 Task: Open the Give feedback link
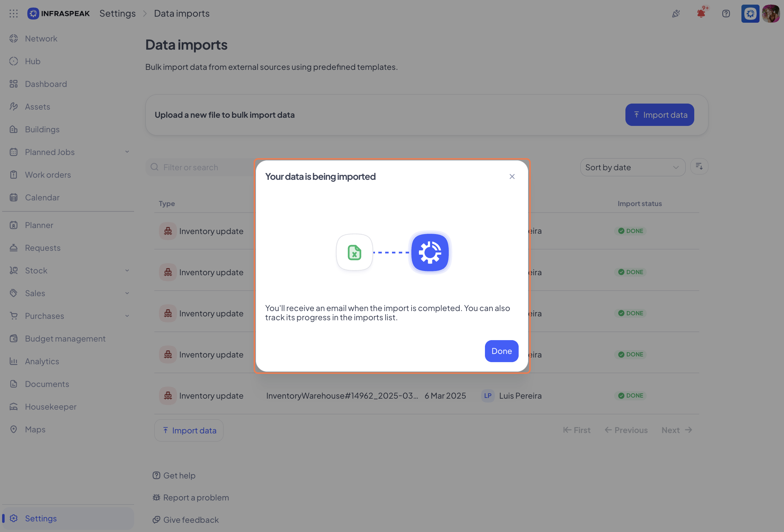(x=191, y=520)
